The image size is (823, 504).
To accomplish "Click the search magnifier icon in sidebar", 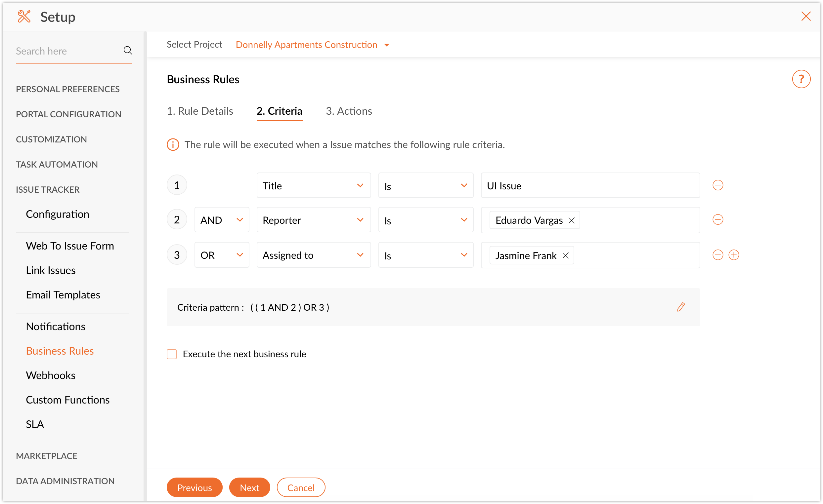I will pos(128,51).
